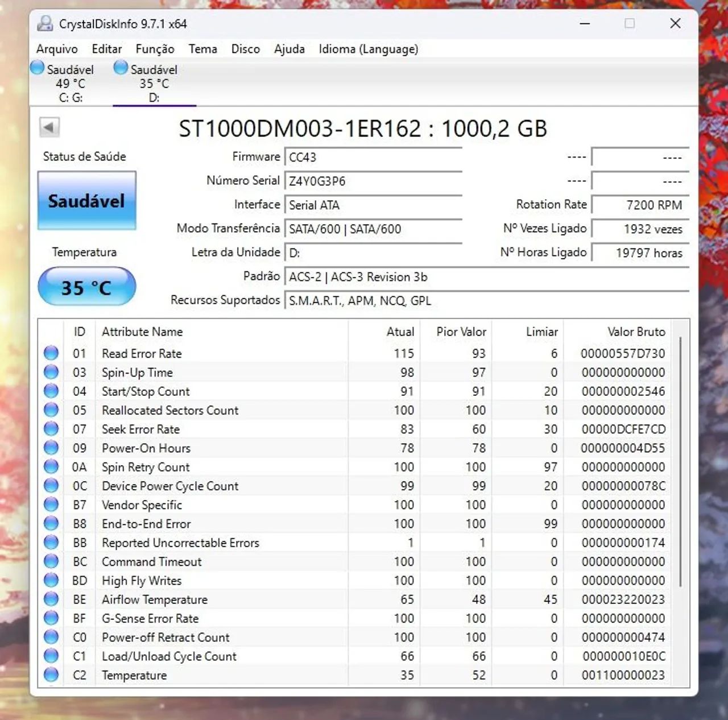Click the Saudável health status button
Screen dimensions: 728x720
click(x=86, y=201)
